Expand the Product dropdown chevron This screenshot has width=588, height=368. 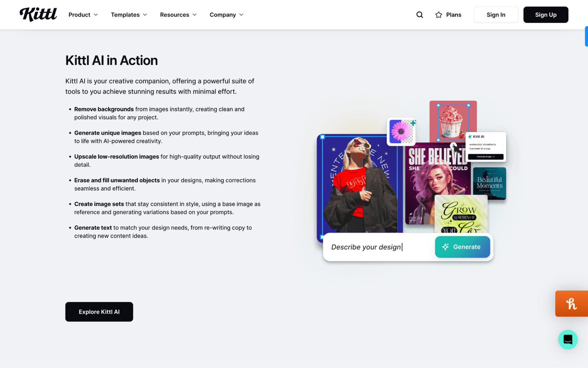click(x=96, y=15)
